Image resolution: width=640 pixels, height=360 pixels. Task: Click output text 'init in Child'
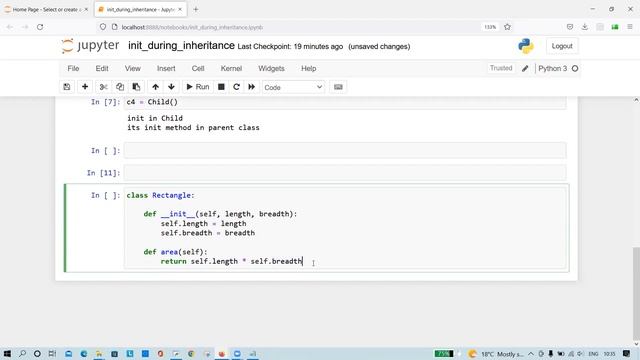155,118
